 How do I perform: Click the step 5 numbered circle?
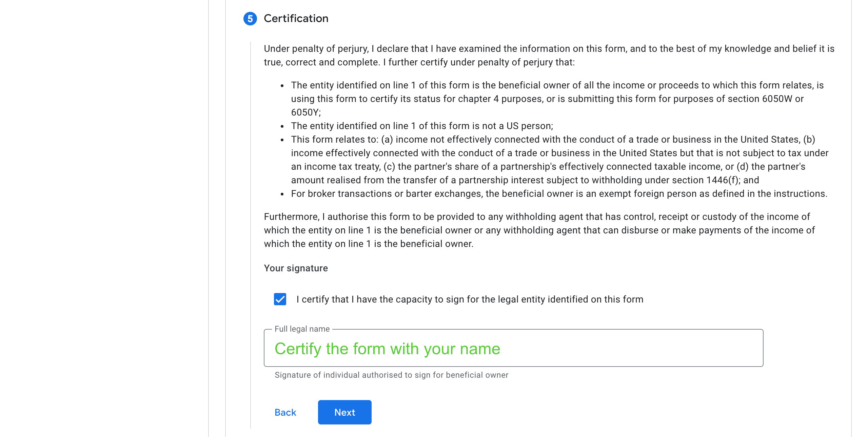(250, 18)
